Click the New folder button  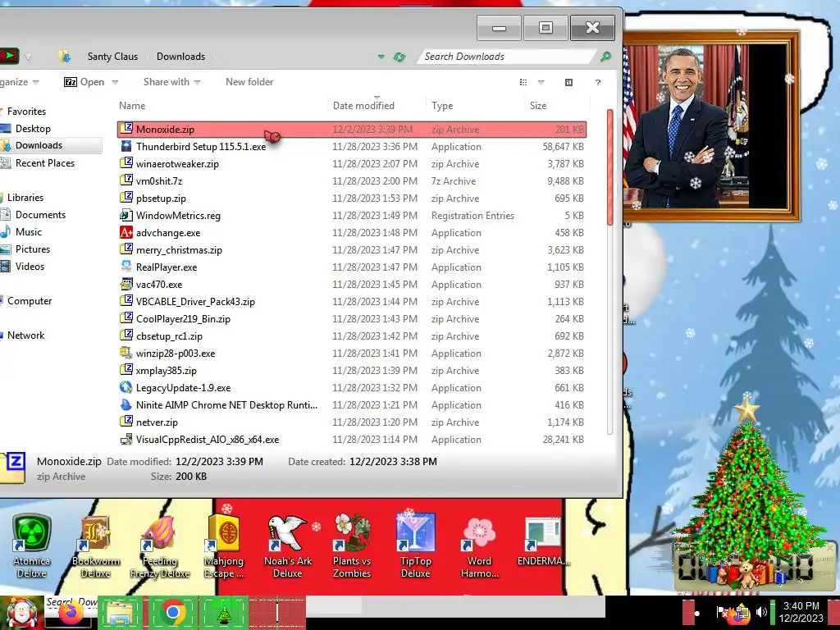[x=249, y=82]
